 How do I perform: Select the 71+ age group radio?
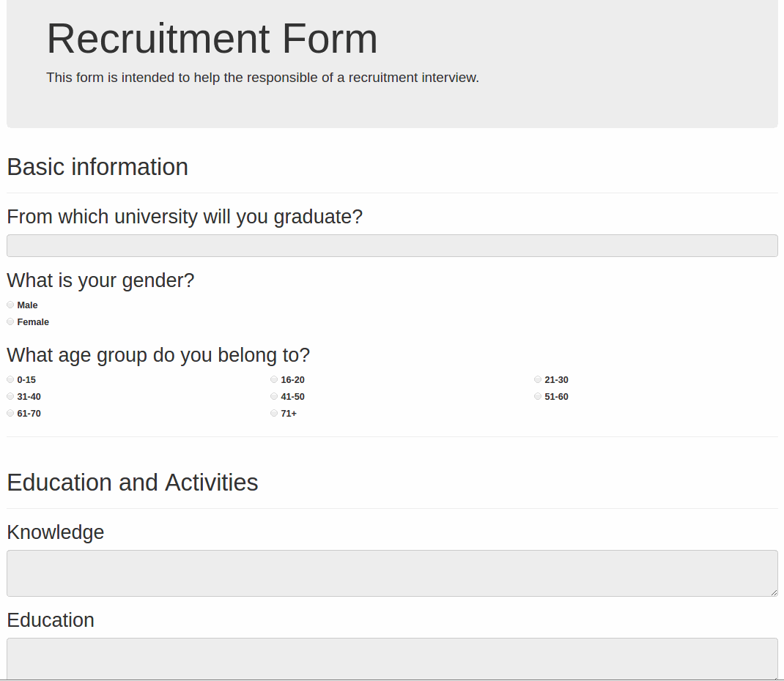tap(274, 413)
